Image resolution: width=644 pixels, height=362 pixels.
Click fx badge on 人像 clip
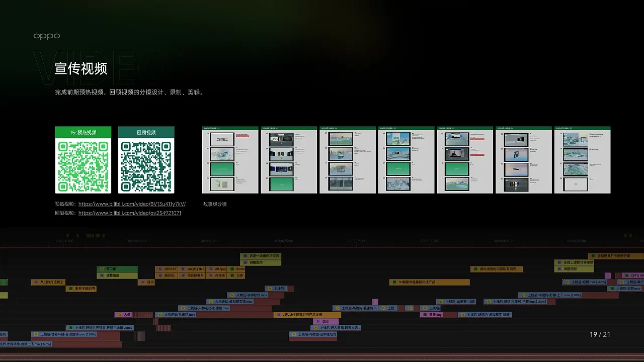pyautogui.click(x=120, y=315)
